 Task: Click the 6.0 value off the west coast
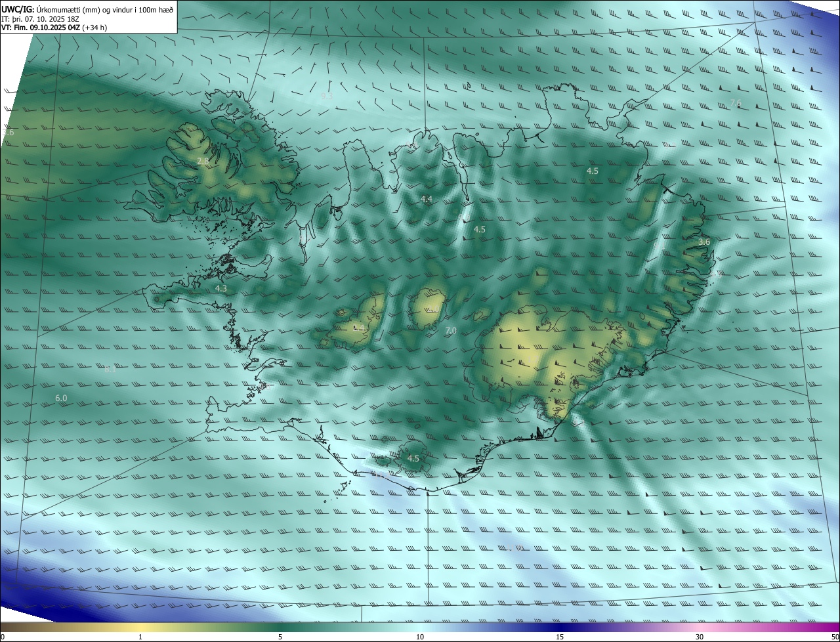[61, 398]
